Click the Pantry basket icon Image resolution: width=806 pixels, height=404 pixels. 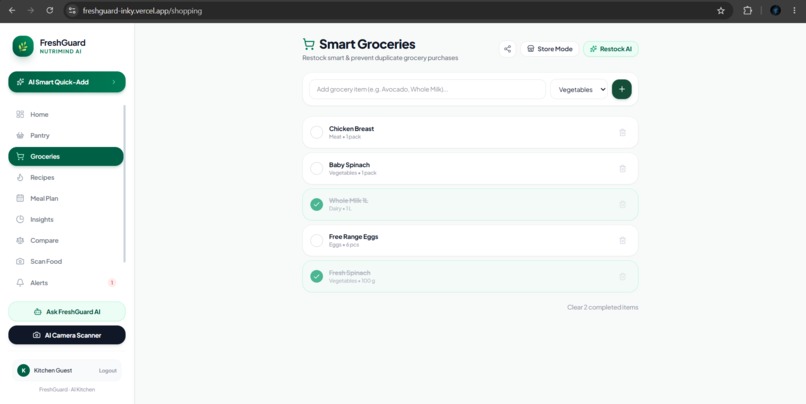click(20, 135)
